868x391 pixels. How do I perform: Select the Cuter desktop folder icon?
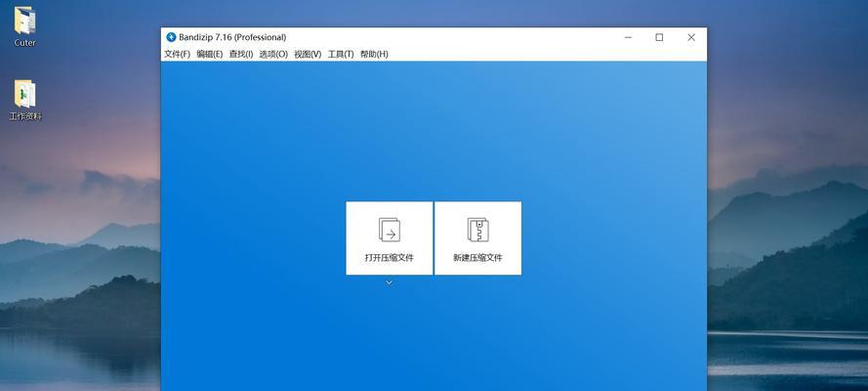coord(24,26)
